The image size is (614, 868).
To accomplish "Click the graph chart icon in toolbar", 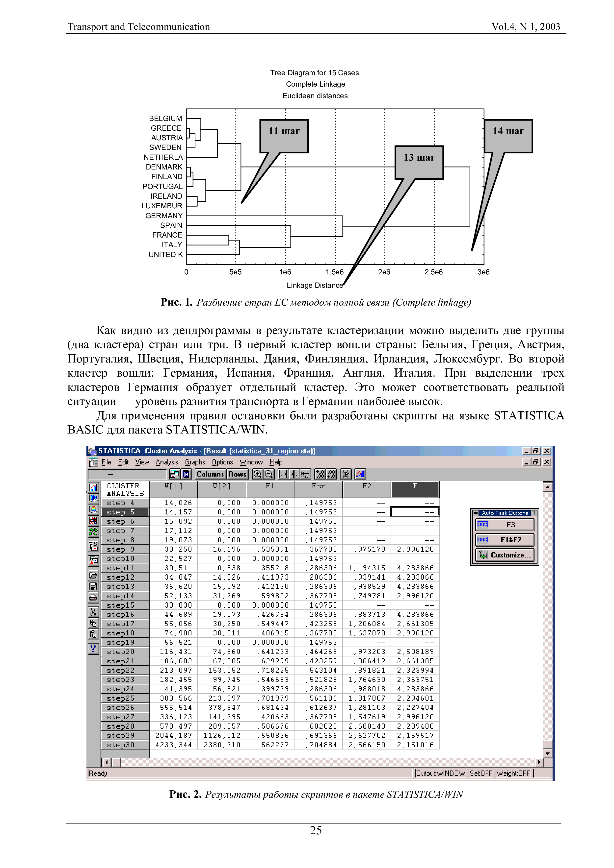I will pos(360,474).
